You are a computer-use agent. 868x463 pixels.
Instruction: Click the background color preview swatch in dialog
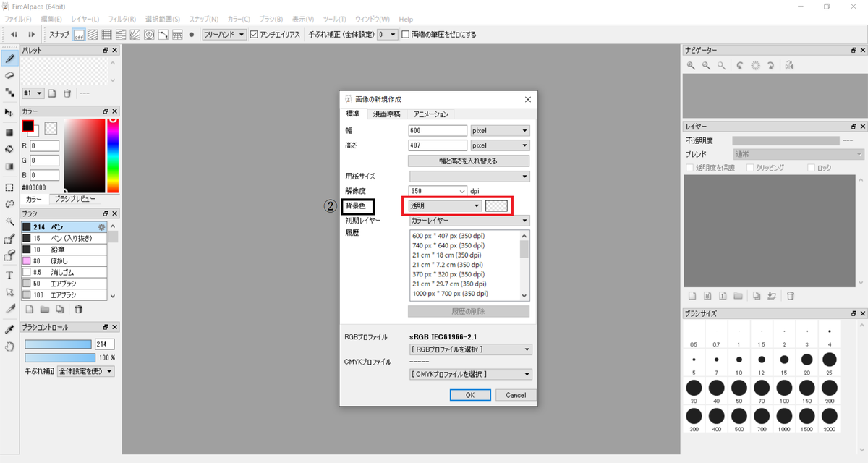pos(496,205)
